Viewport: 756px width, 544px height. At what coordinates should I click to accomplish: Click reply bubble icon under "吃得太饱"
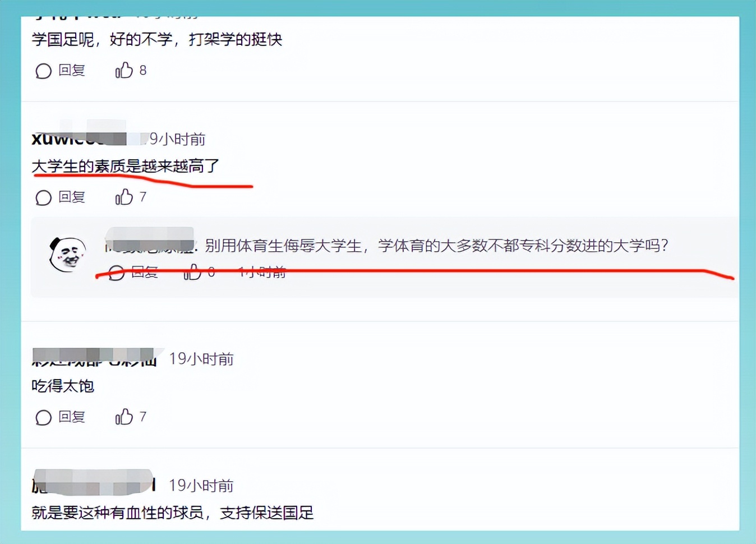[x=43, y=417]
